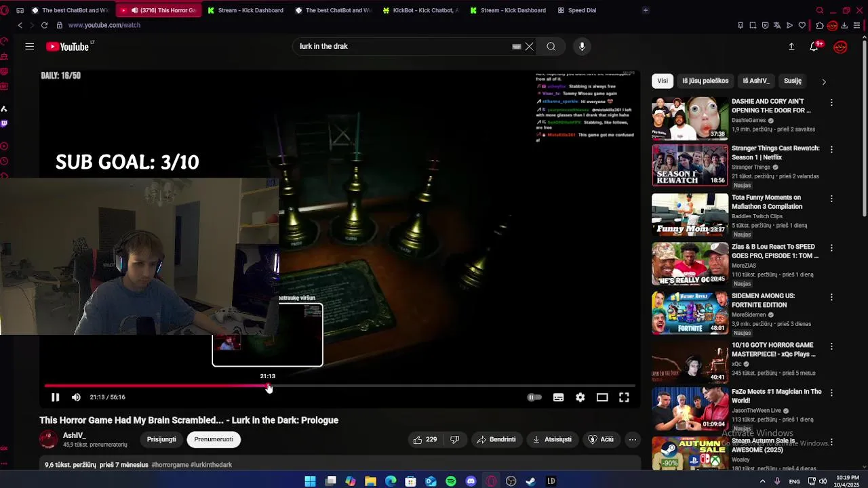Image resolution: width=868 pixels, height=488 pixels.
Task: Open options for the Zias & B Lou video
Action: [x=831, y=248]
